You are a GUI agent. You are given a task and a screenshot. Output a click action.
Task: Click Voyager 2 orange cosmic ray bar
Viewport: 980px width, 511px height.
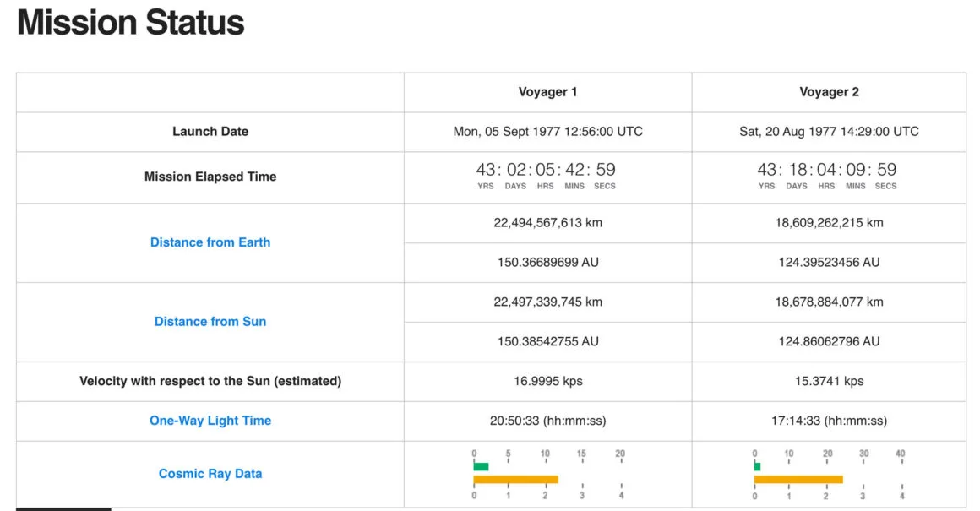click(x=798, y=480)
